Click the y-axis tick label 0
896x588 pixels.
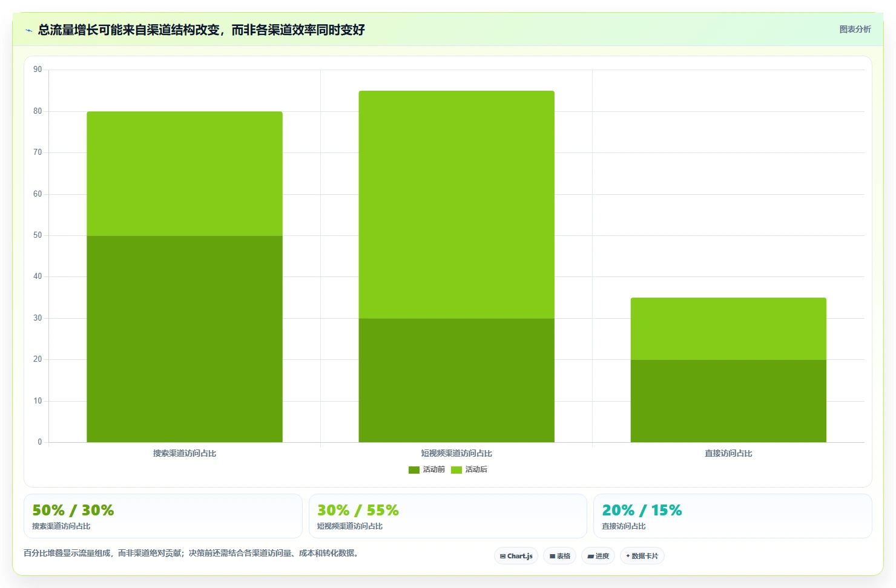[40, 442]
